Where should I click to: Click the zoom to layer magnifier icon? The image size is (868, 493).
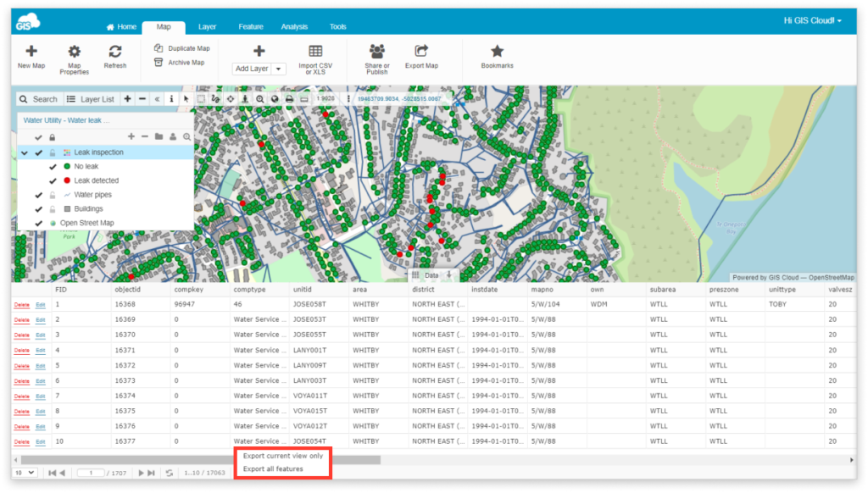click(x=187, y=136)
